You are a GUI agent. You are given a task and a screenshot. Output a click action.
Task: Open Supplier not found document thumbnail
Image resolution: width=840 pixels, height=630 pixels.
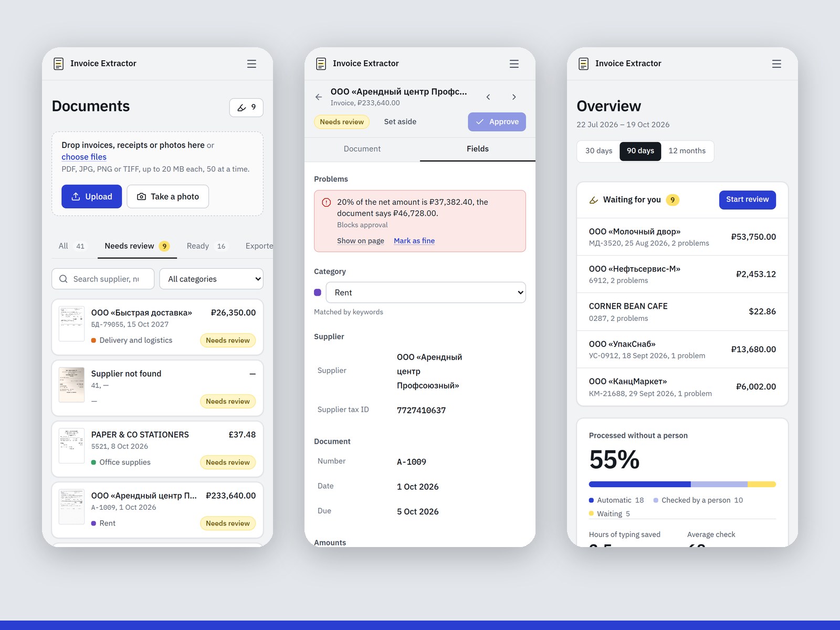(72, 385)
